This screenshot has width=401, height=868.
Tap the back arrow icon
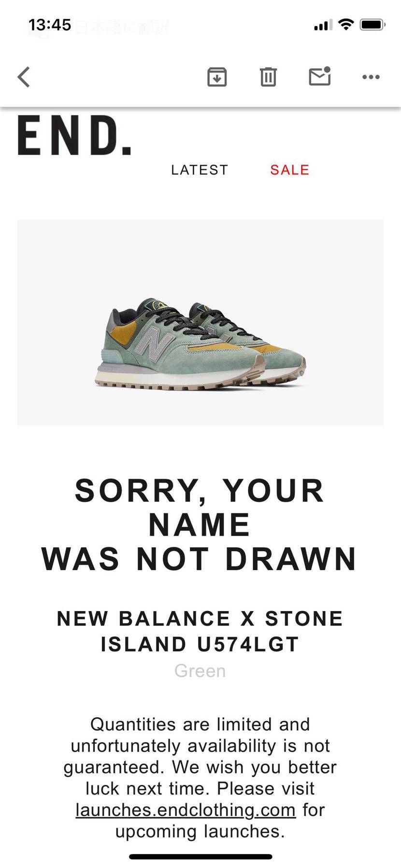pyautogui.click(x=24, y=77)
